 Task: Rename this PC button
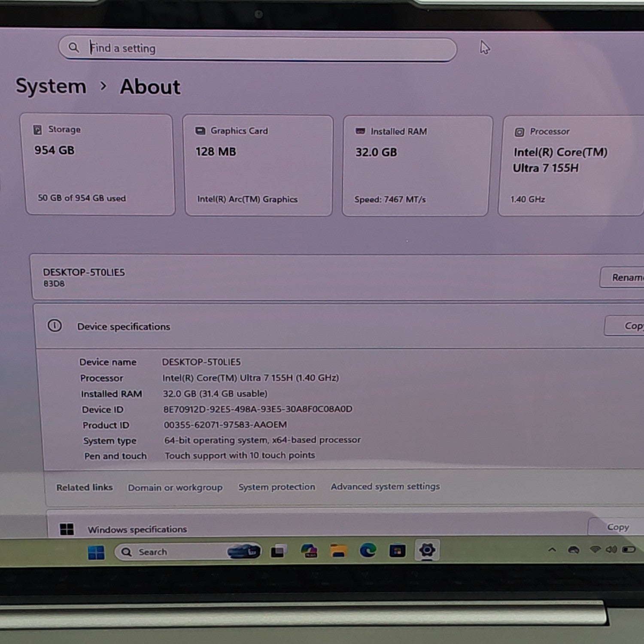622,277
